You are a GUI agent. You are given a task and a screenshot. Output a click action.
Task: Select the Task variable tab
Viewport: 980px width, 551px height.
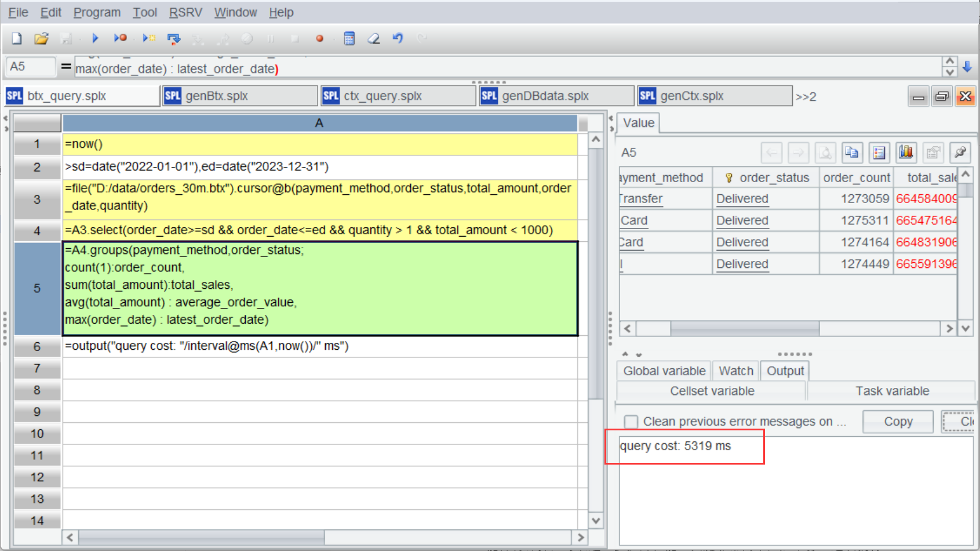[892, 391]
